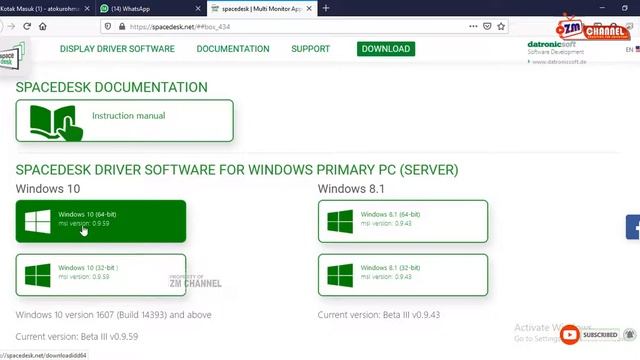The image size is (640, 360).
Task: Click Windows logo in Windows 8.1 64-bit card
Action: tap(340, 222)
